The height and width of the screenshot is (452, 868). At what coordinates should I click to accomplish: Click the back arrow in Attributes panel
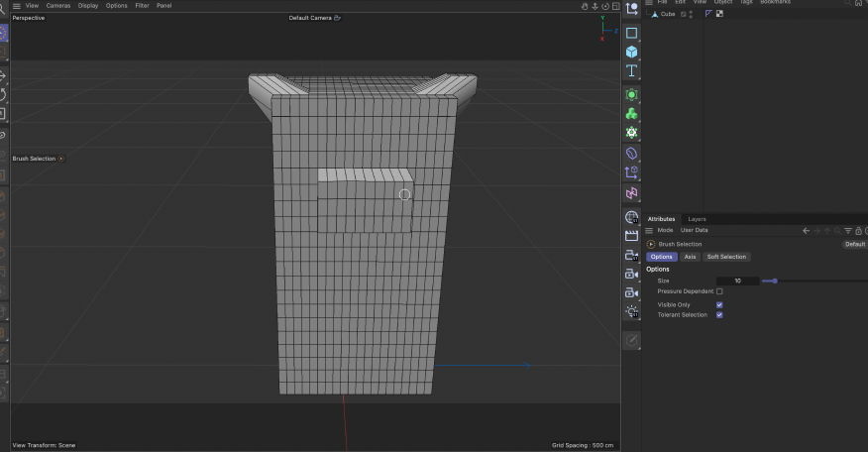(x=806, y=230)
